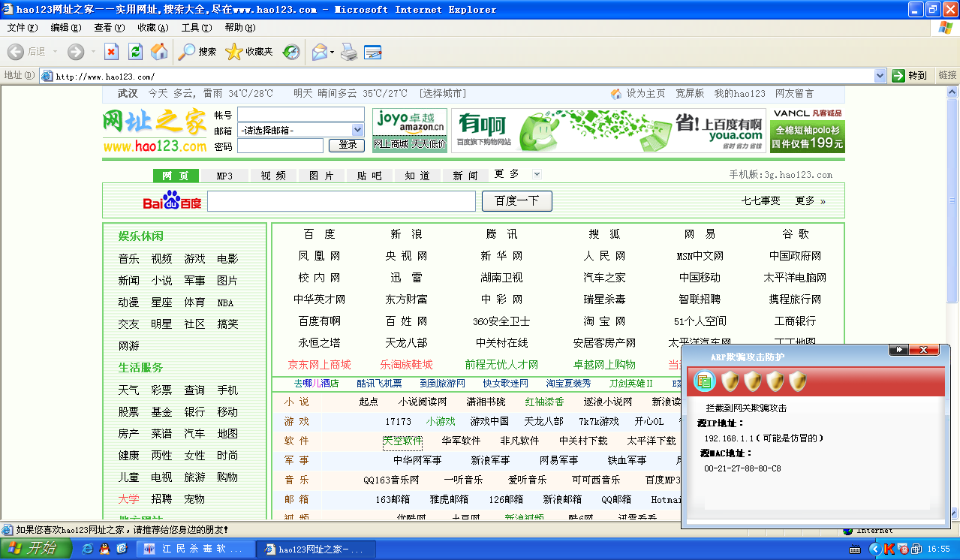Image resolution: width=960 pixels, height=560 pixels.
Task: Open the 工具(T) menu
Action: coord(197,28)
